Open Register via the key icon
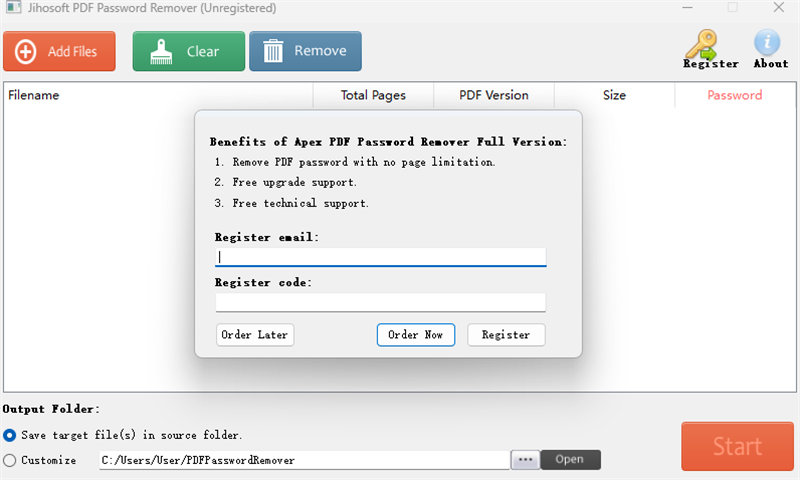Screen dimensions: 800x480 coord(710,49)
